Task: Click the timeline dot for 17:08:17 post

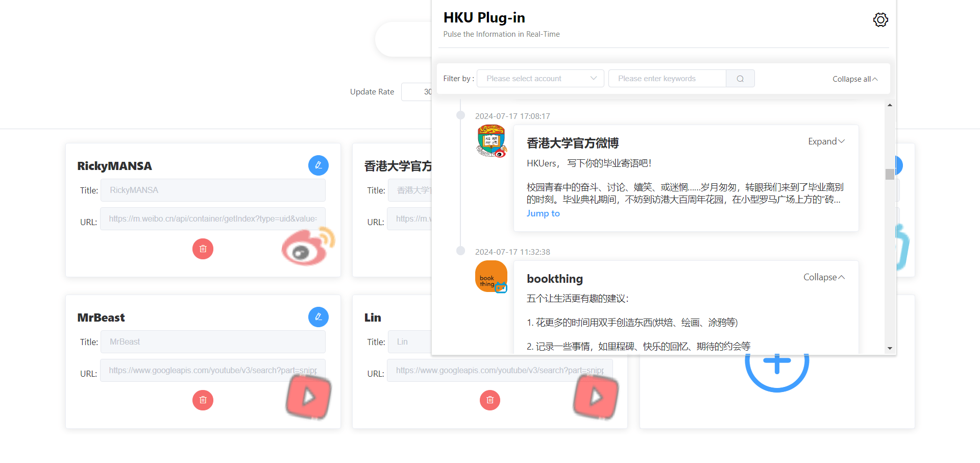Action: coord(460,115)
